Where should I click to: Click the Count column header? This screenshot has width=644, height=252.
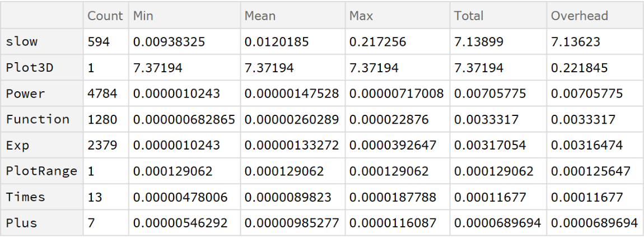tap(105, 16)
